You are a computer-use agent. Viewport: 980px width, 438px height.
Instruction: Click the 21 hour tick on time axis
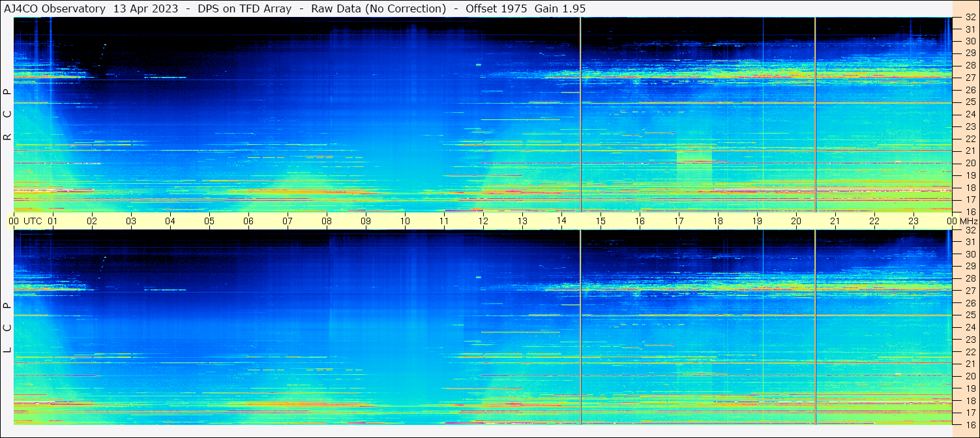[x=835, y=221]
